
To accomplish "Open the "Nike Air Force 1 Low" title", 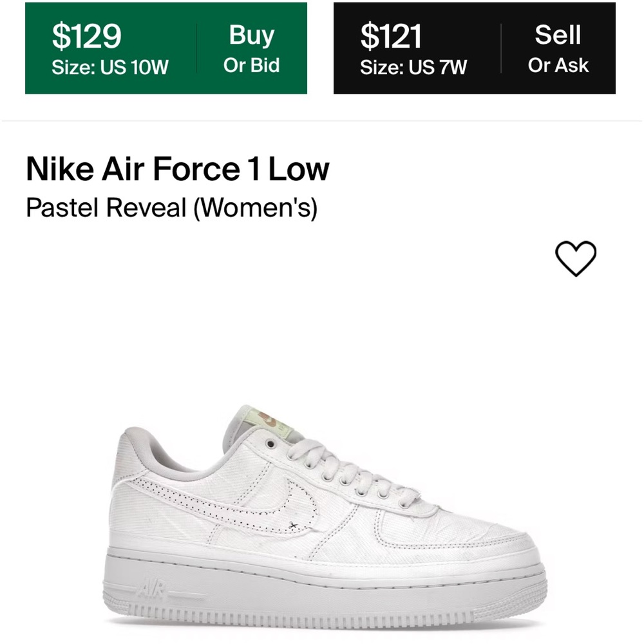I will point(178,169).
